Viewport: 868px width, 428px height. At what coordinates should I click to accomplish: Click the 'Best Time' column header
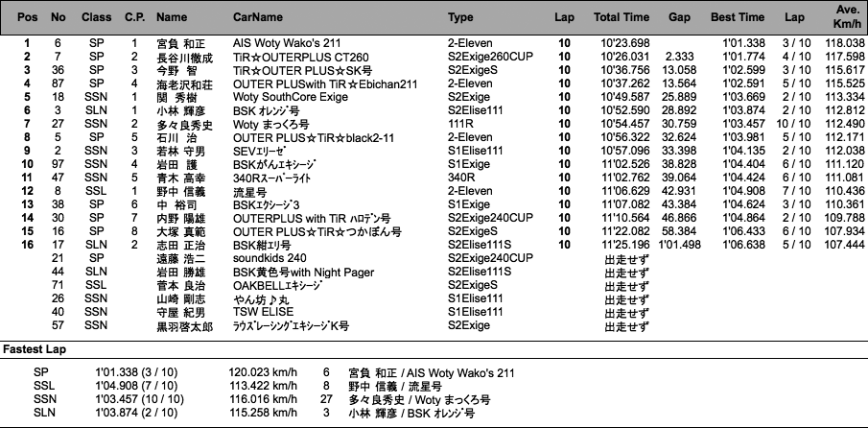coord(738,17)
